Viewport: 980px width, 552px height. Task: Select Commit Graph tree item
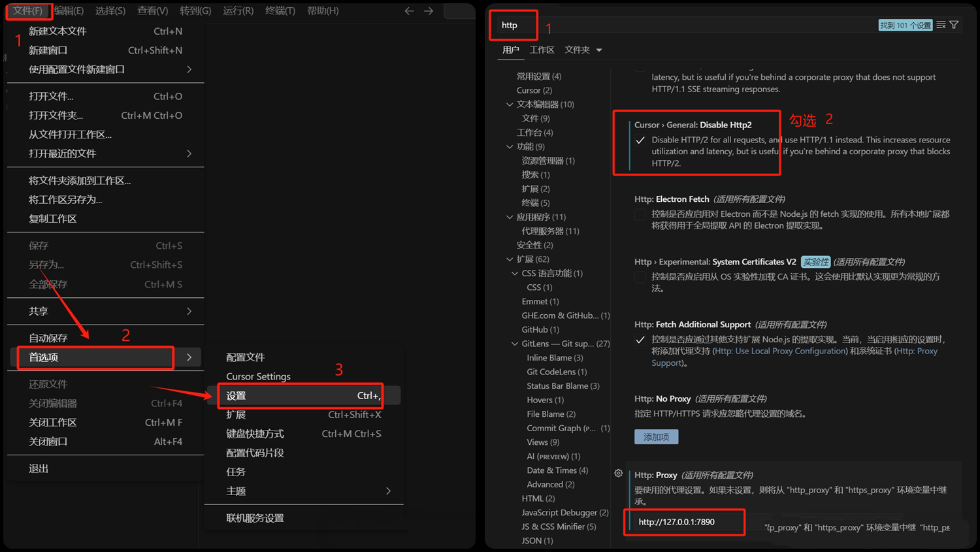coord(568,429)
